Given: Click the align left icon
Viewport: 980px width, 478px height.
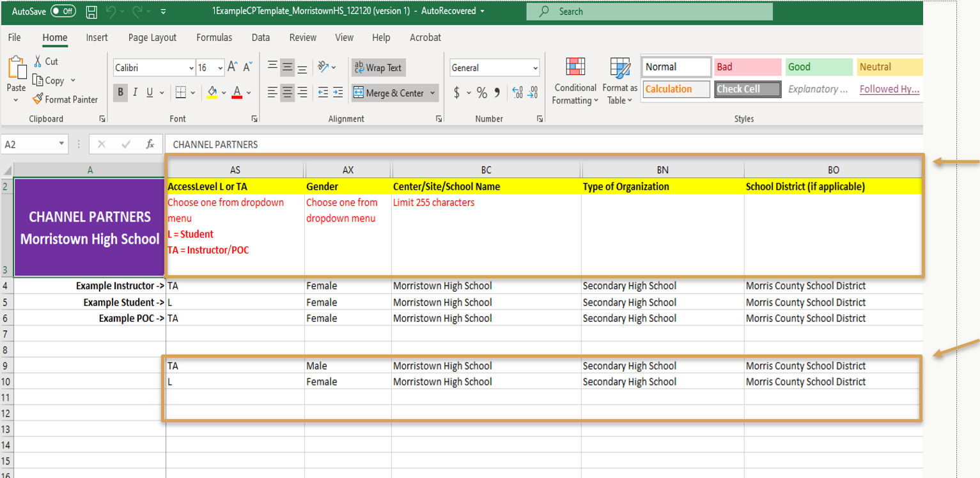Looking at the screenshot, I should point(272,93).
